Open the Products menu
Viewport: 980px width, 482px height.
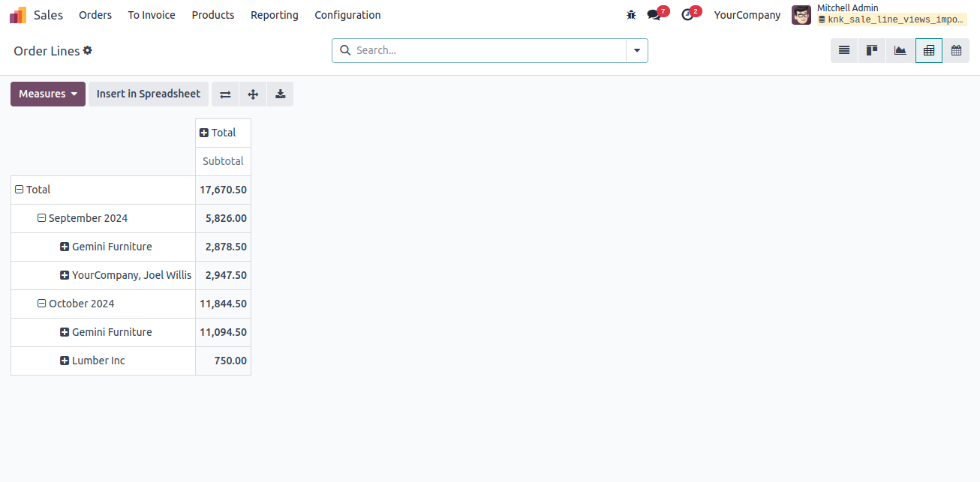(213, 15)
